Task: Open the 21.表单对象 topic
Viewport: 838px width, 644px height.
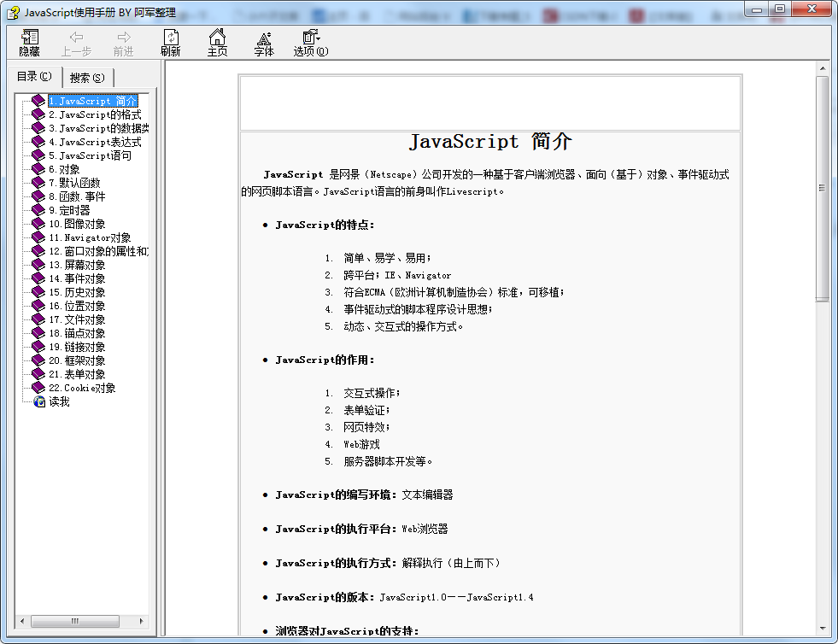Action: click(77, 374)
